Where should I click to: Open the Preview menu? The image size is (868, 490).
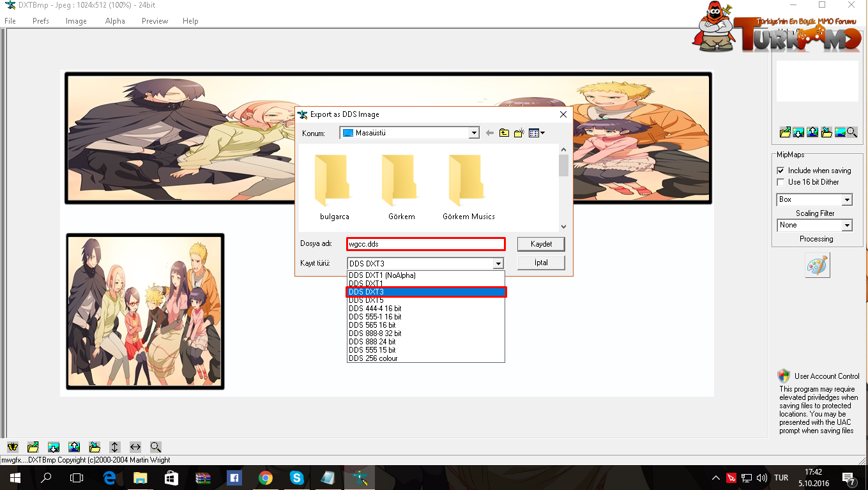155,21
